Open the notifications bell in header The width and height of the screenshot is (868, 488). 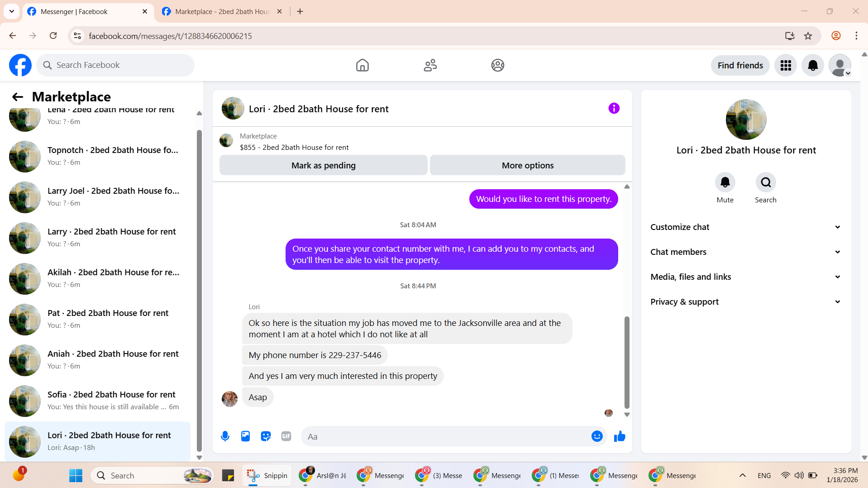point(813,66)
